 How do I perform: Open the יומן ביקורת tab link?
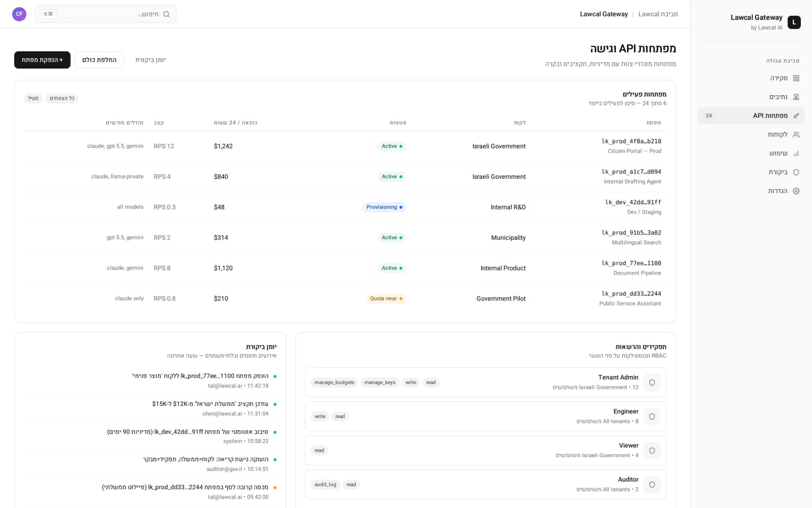[x=151, y=60]
